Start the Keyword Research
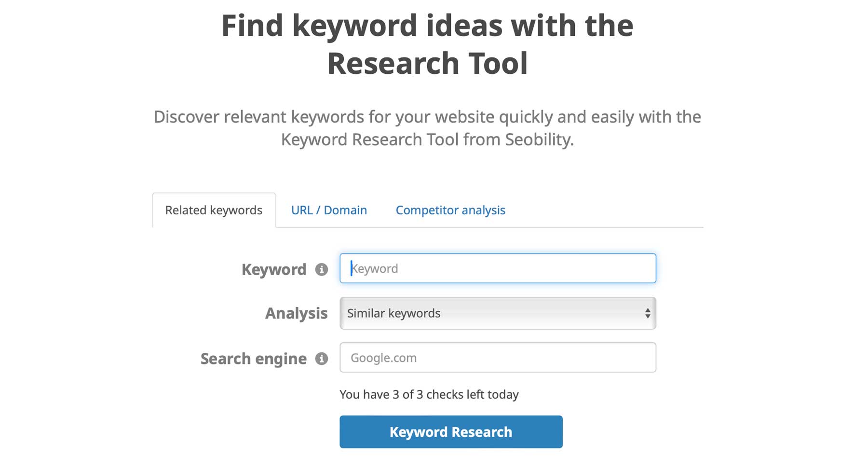 [451, 431]
